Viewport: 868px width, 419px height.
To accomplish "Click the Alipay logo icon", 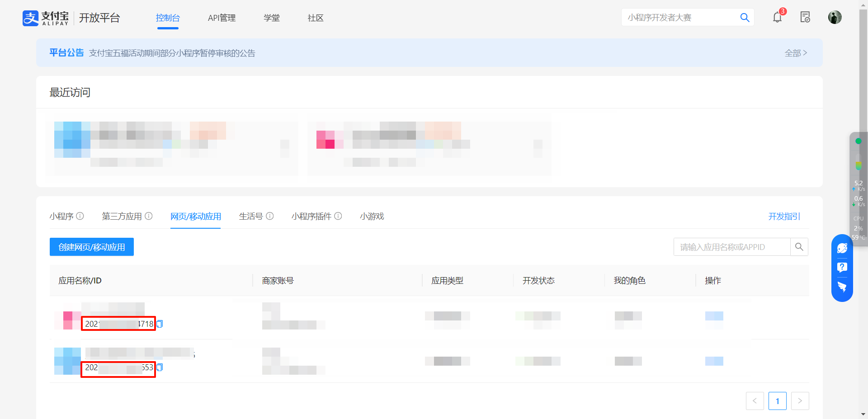I will point(31,18).
